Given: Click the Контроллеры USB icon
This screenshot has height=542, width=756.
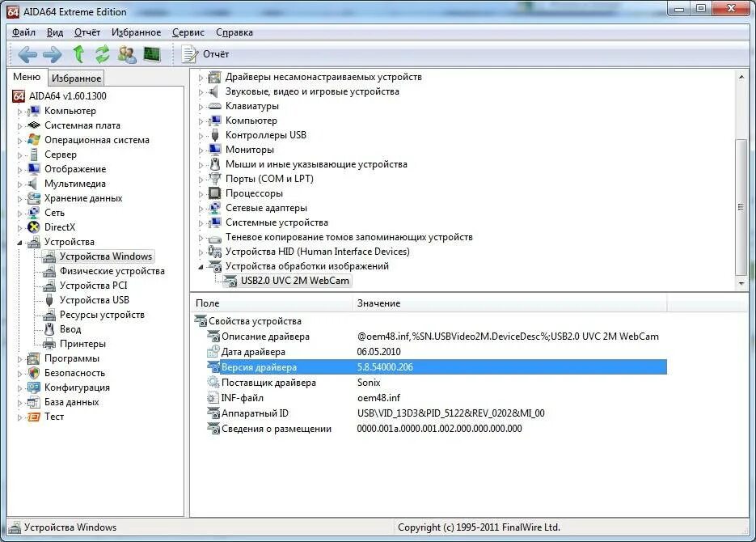Looking at the screenshot, I should (x=215, y=136).
